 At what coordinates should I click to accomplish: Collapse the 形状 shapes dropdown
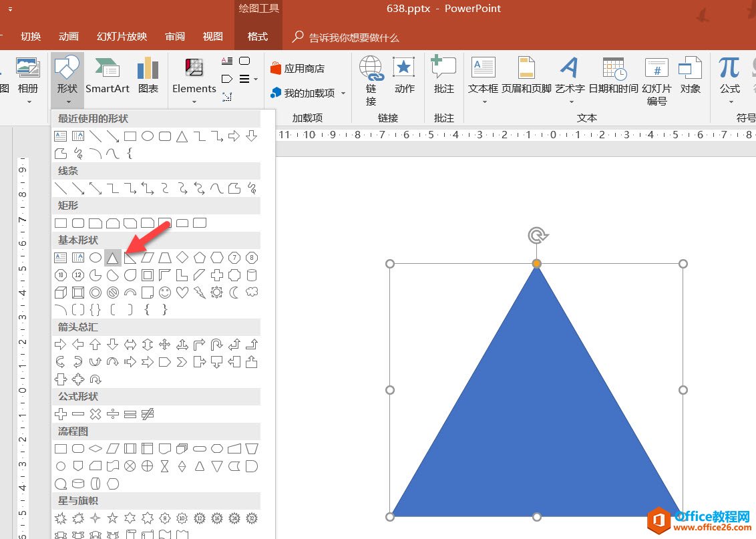[x=67, y=80]
